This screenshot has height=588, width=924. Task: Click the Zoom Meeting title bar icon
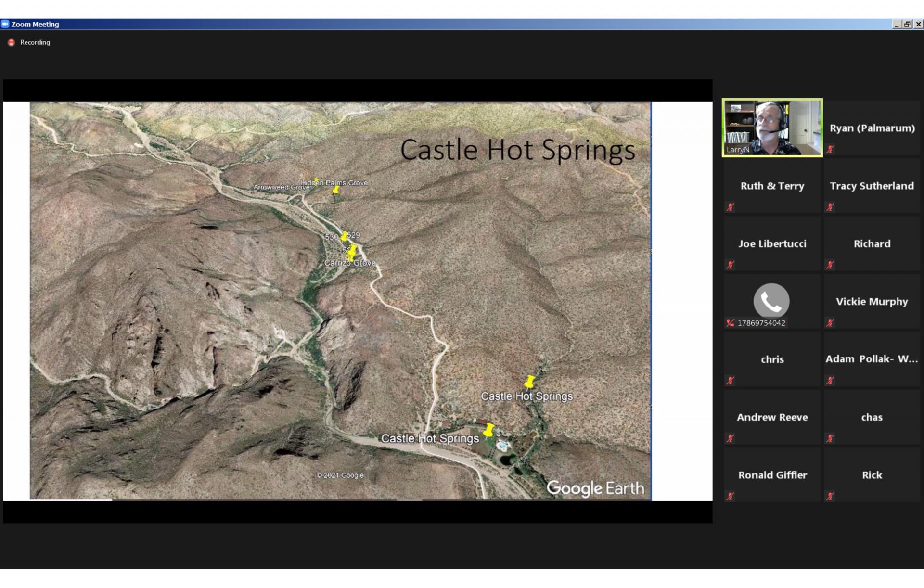[5, 24]
